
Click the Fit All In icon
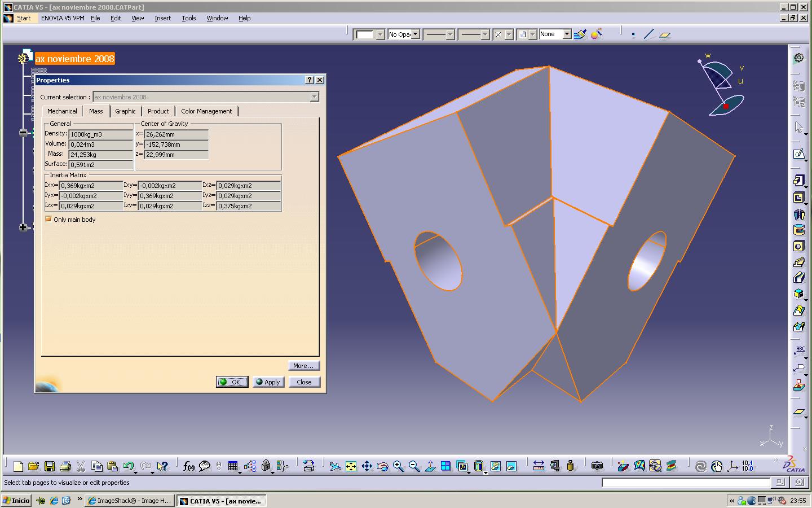click(351, 466)
